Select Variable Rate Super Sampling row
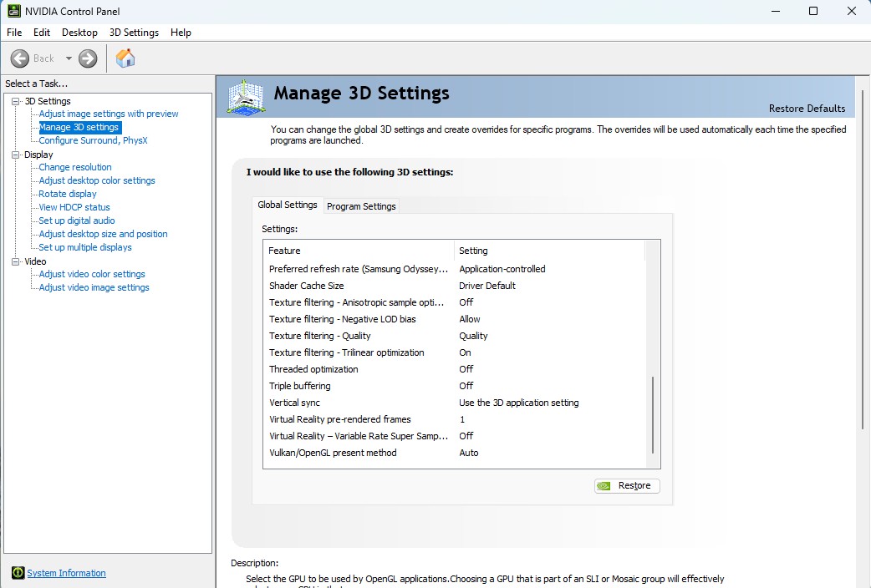Image resolution: width=871 pixels, height=588 pixels. tap(455, 435)
